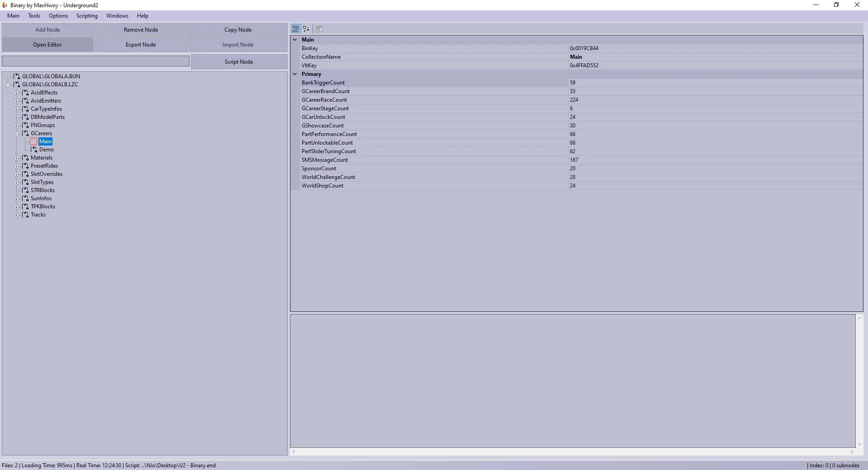Screen dimensions: 868x470
Task: Expand the GLOBAL\GLOBALA.BUN tree node
Action: coord(8,77)
